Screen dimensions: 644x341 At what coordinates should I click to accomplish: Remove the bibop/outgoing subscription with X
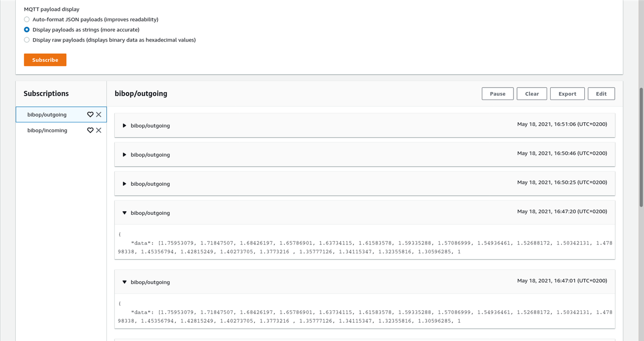(99, 114)
